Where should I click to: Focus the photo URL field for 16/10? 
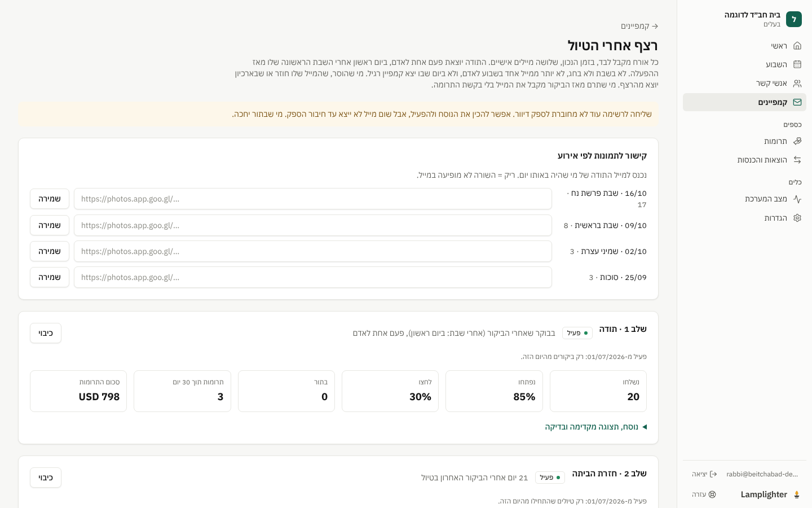click(313, 199)
